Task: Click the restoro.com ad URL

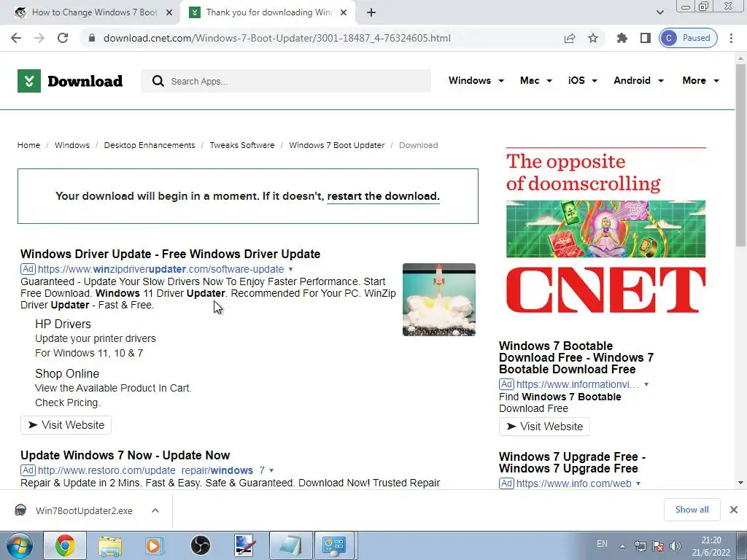Action: point(151,470)
